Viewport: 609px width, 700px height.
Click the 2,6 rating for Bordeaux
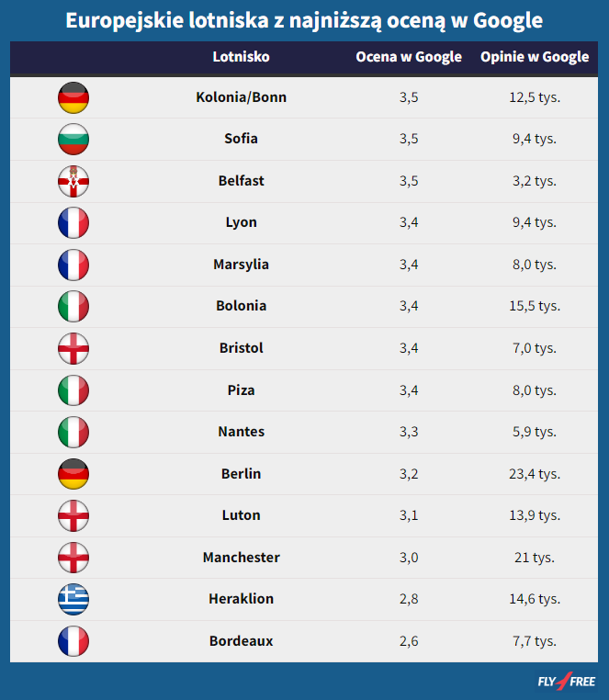pyautogui.click(x=409, y=641)
